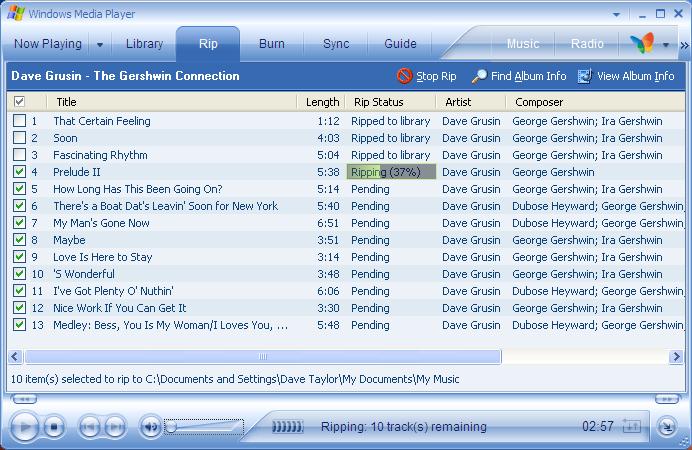Image resolution: width=692 pixels, height=450 pixels.
Task: Open the Music service tab
Action: [x=523, y=44]
